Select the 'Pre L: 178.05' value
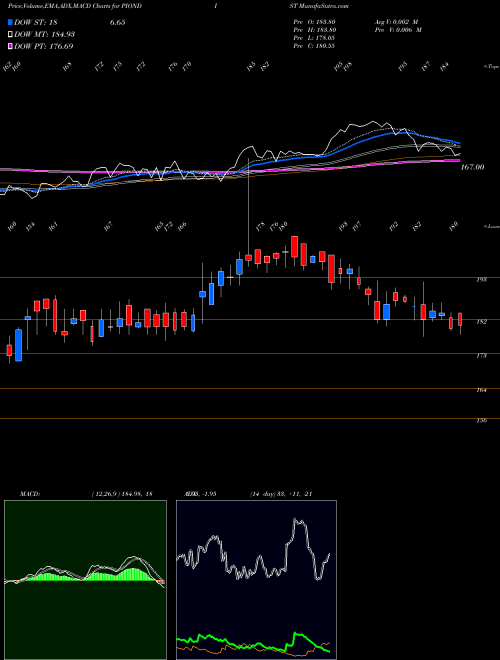The image size is (500, 660). pyautogui.click(x=314, y=38)
